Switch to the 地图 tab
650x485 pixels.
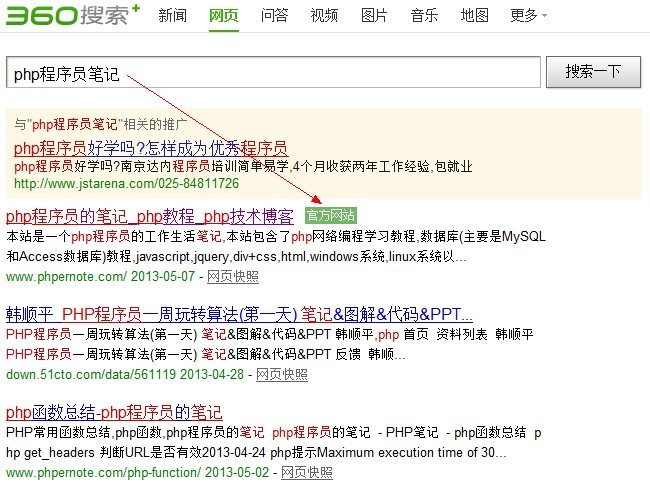(x=474, y=15)
